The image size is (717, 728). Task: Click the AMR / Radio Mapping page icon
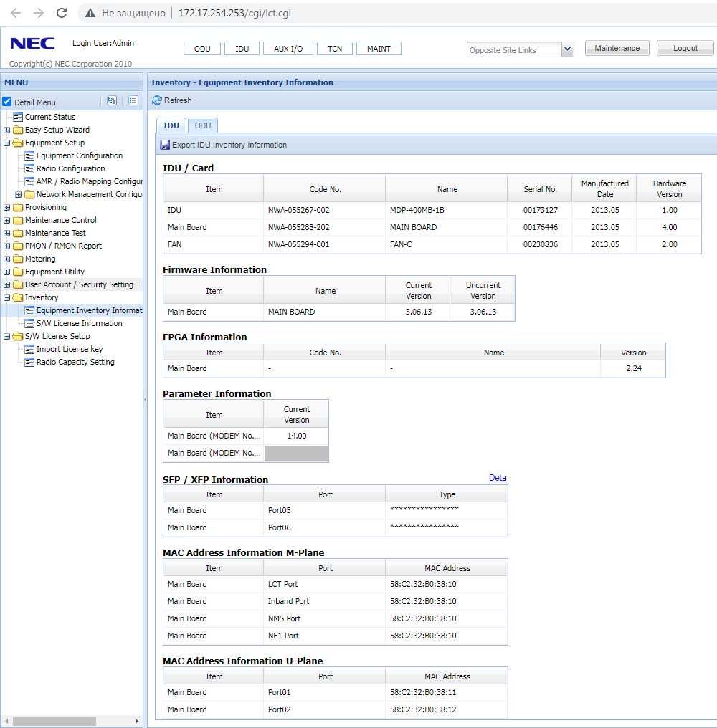point(29,181)
